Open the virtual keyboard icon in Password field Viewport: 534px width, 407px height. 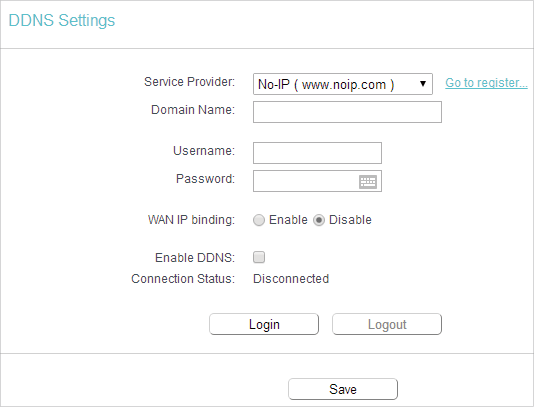click(x=368, y=182)
